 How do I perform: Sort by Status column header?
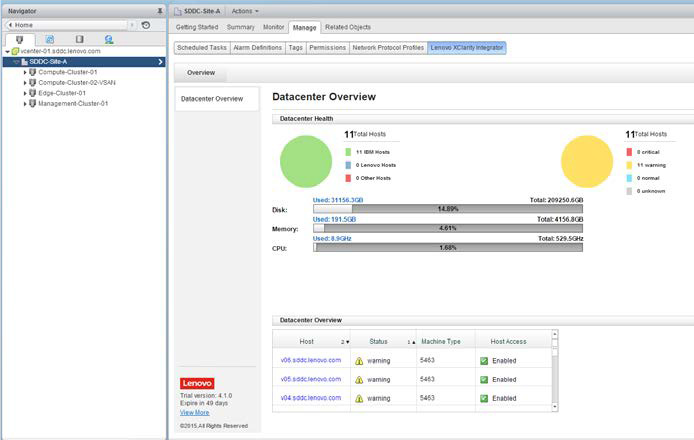pyautogui.click(x=378, y=341)
